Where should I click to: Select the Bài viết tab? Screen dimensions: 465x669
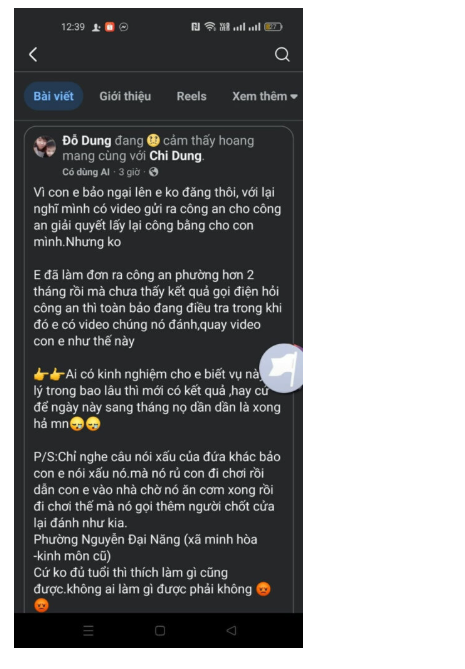pyautogui.click(x=54, y=96)
